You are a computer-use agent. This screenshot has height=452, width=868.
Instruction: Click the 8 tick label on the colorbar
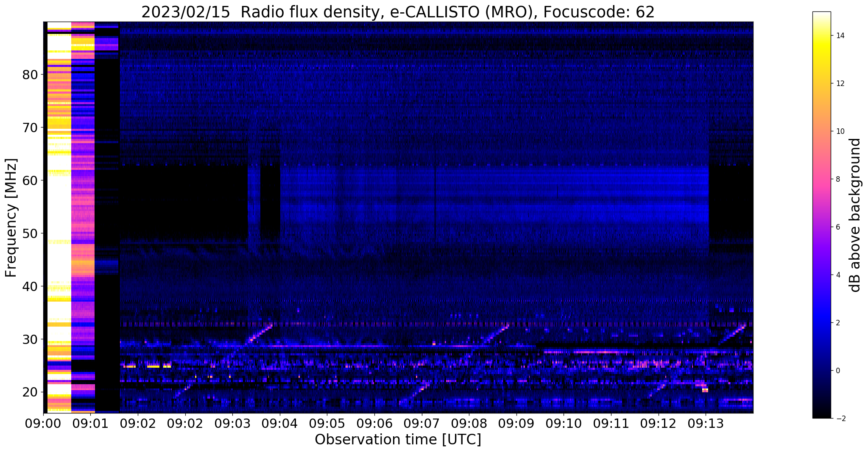coord(838,179)
